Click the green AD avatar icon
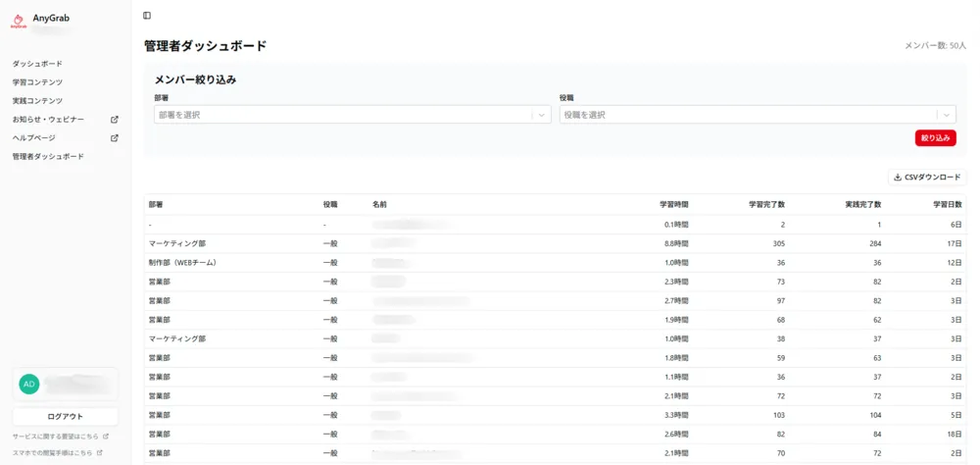The height and width of the screenshot is (465, 980). [x=29, y=385]
